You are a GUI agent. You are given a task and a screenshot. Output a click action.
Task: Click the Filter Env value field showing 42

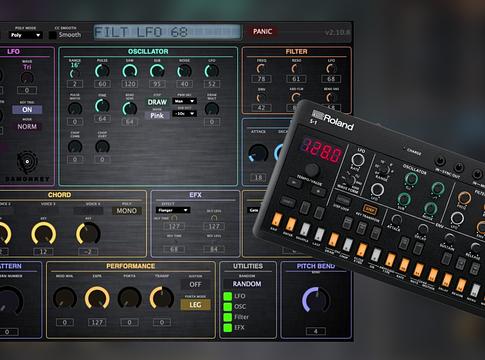[x=261, y=108]
